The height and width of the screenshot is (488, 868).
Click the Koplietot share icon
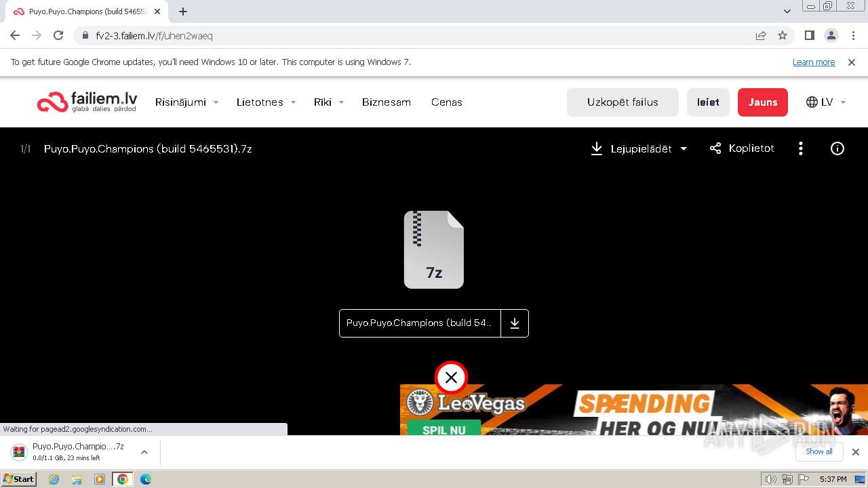coord(715,148)
